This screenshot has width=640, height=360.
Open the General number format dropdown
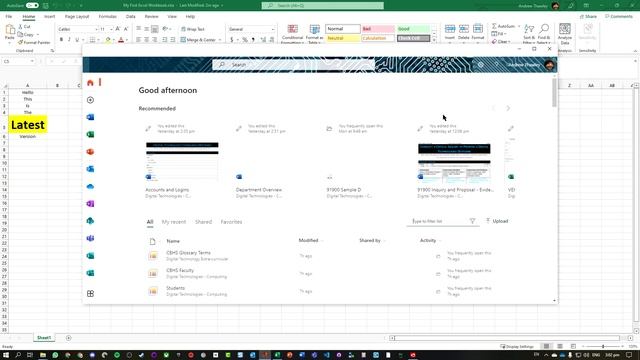click(x=273, y=29)
